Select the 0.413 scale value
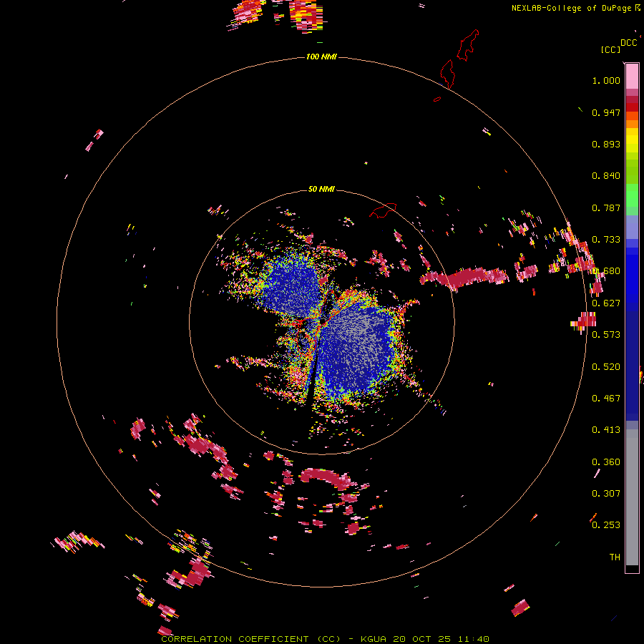Screen dimensions: 644x644 pos(606,430)
